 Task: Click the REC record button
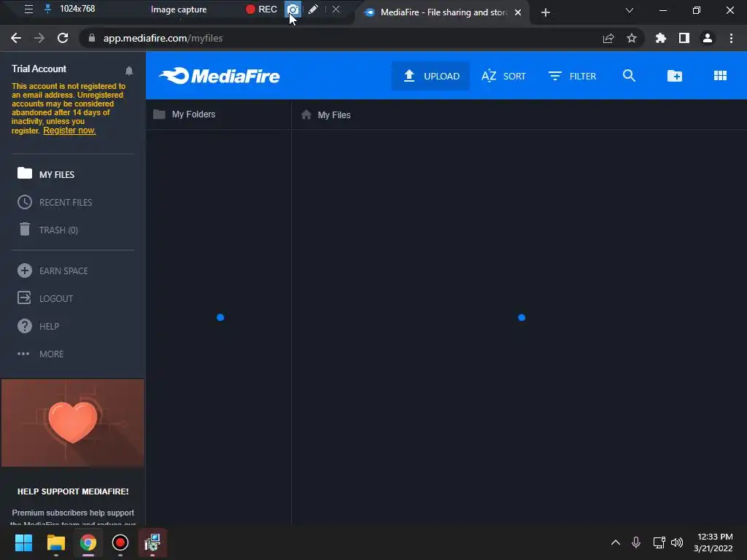tap(261, 9)
